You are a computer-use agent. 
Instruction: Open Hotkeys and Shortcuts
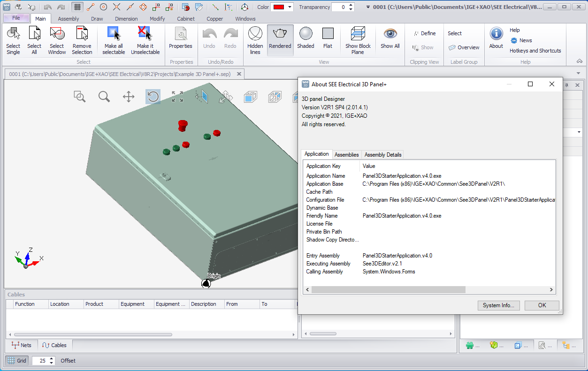(x=535, y=51)
